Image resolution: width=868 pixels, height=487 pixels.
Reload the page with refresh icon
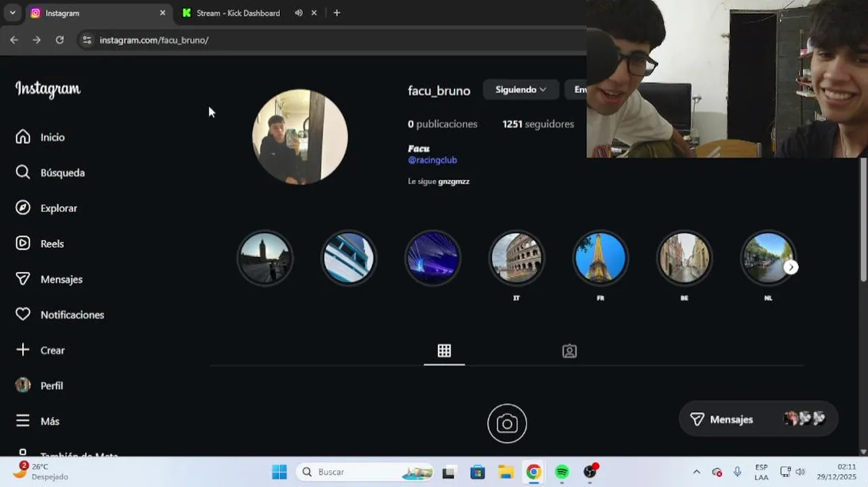click(x=59, y=40)
